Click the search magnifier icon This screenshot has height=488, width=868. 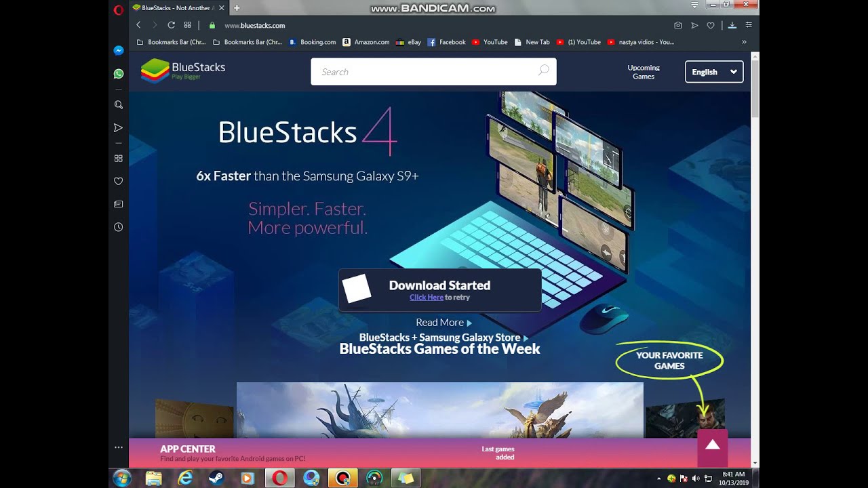543,70
